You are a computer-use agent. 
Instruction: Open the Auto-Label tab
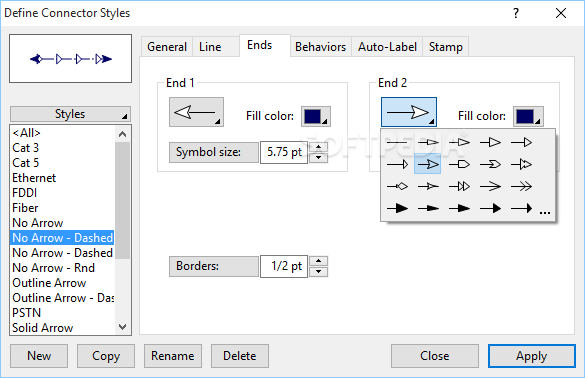tap(387, 47)
